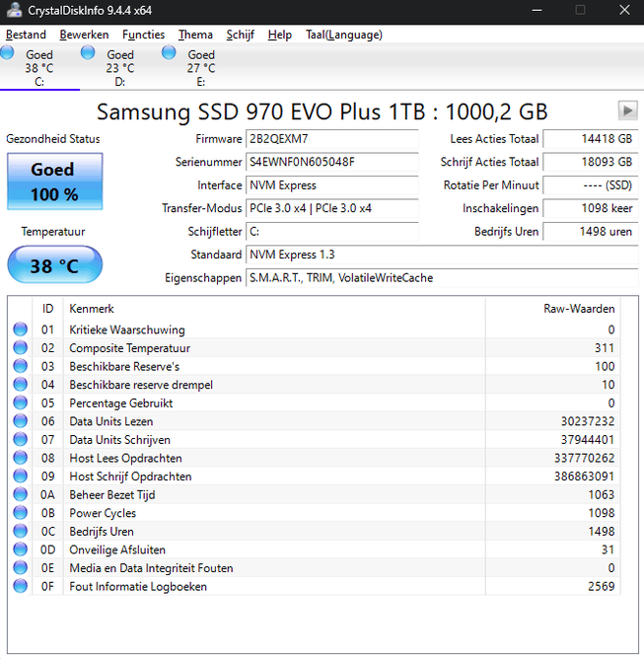Click the 38 °C temperature button
This screenshot has width=644, height=659.
(x=54, y=265)
